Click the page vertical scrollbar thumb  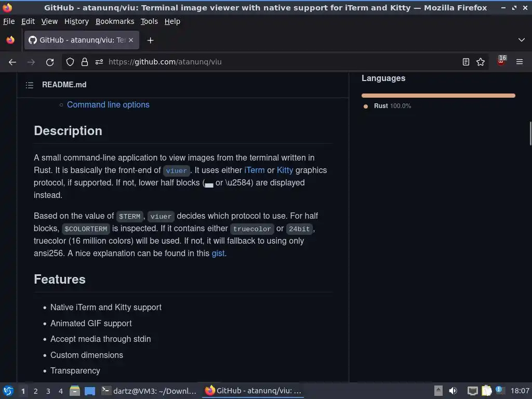point(530,134)
